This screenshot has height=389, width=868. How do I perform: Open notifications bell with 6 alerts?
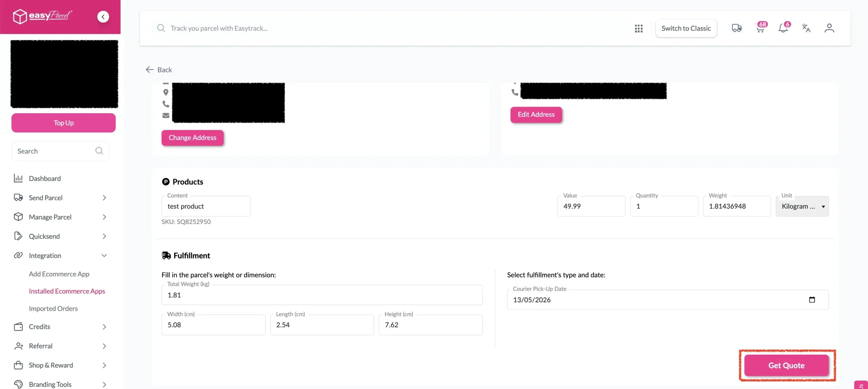coord(784,27)
